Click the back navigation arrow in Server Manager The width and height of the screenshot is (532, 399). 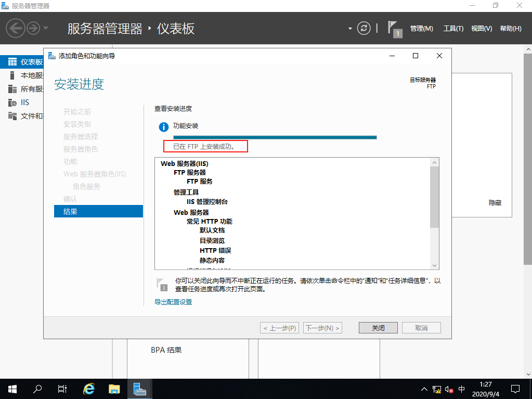click(x=15, y=28)
